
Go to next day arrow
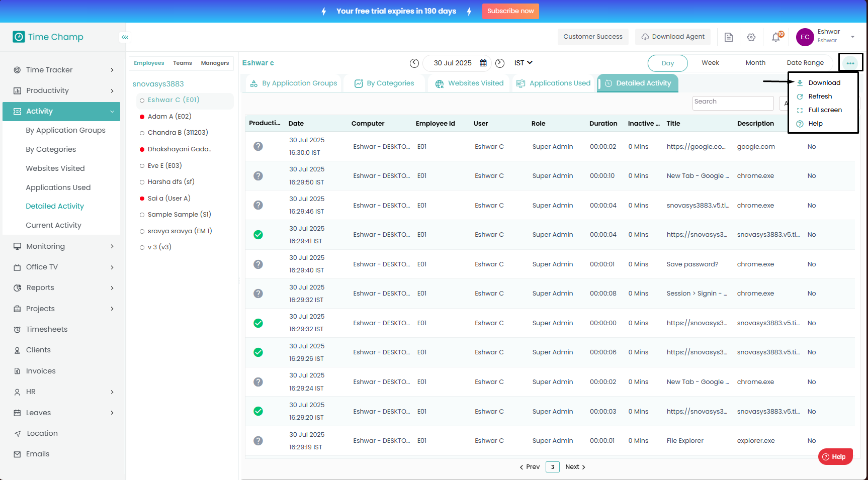pos(500,63)
